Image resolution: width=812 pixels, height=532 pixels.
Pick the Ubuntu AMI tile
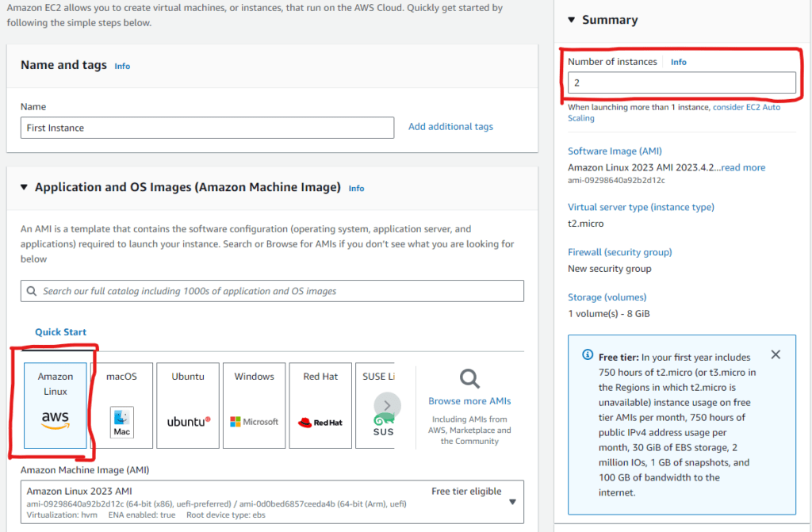[188, 405]
